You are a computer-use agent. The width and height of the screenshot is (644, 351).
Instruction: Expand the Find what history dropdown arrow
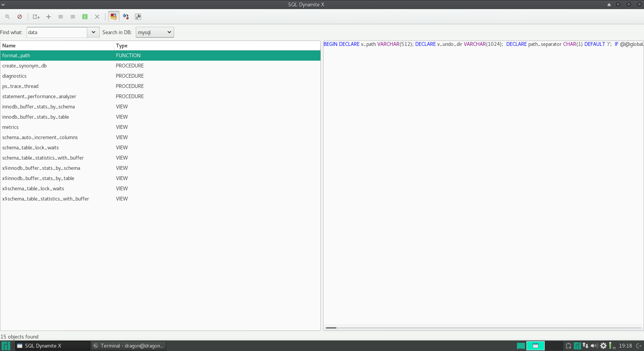[x=93, y=32]
